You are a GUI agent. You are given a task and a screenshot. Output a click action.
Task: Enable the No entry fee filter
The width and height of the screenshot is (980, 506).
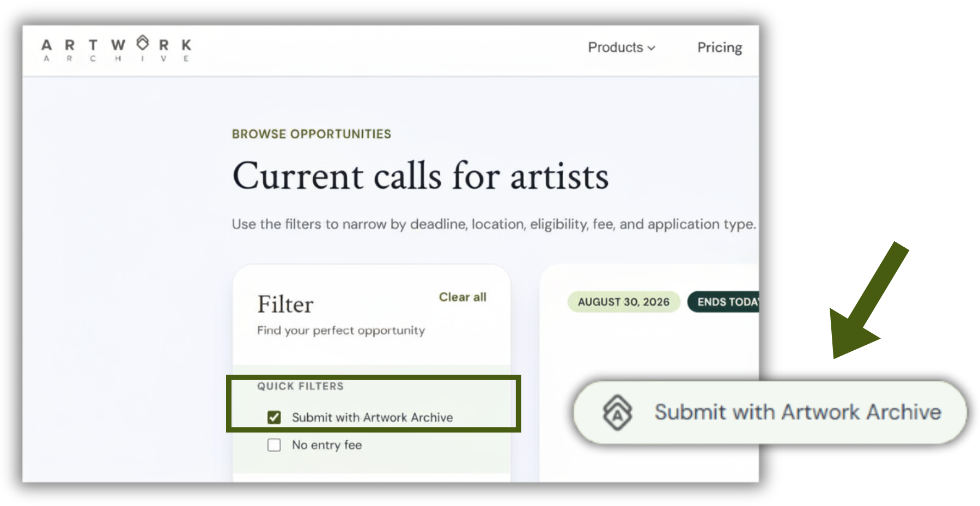click(274, 445)
